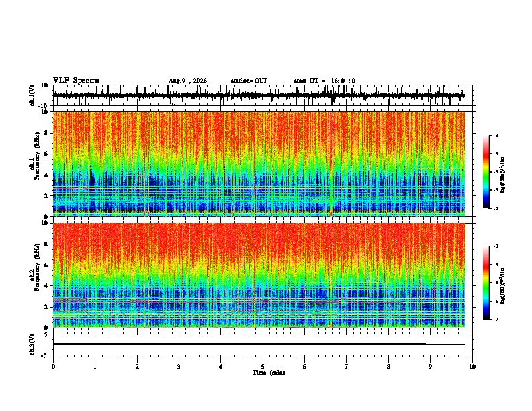Click the "6" kHz tick of ch.2 spectrogram
The image size is (532, 411).
[47, 265]
